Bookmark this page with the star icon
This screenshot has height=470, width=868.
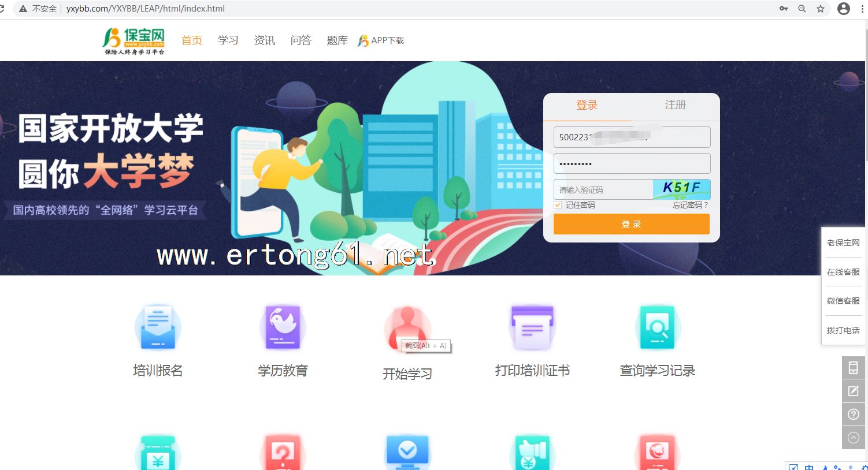(x=821, y=9)
